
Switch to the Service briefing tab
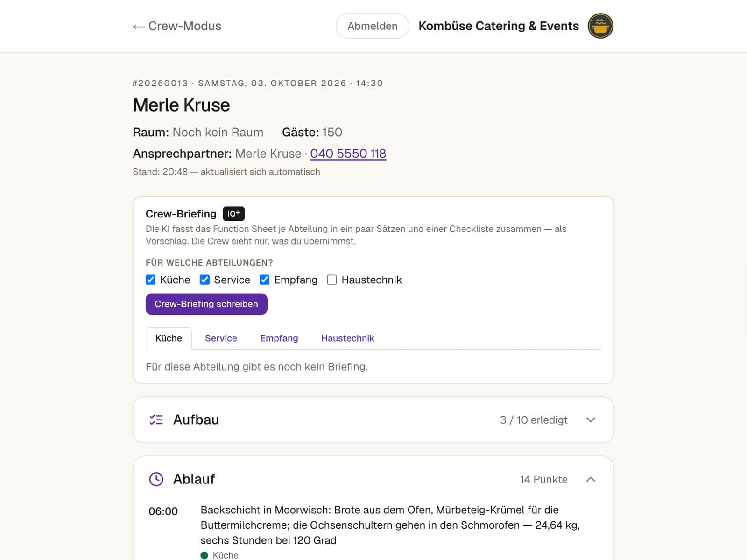221,338
